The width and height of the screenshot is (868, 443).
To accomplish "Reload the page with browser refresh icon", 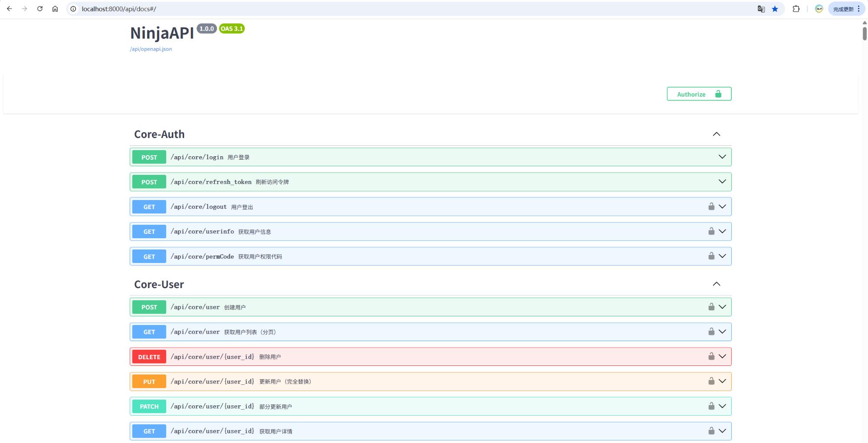I will pyautogui.click(x=40, y=9).
